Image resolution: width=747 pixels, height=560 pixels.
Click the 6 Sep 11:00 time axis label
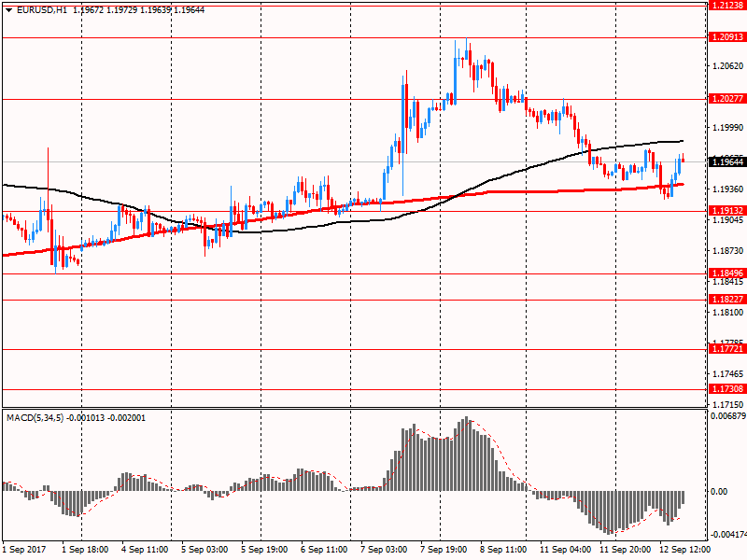pos(324,550)
